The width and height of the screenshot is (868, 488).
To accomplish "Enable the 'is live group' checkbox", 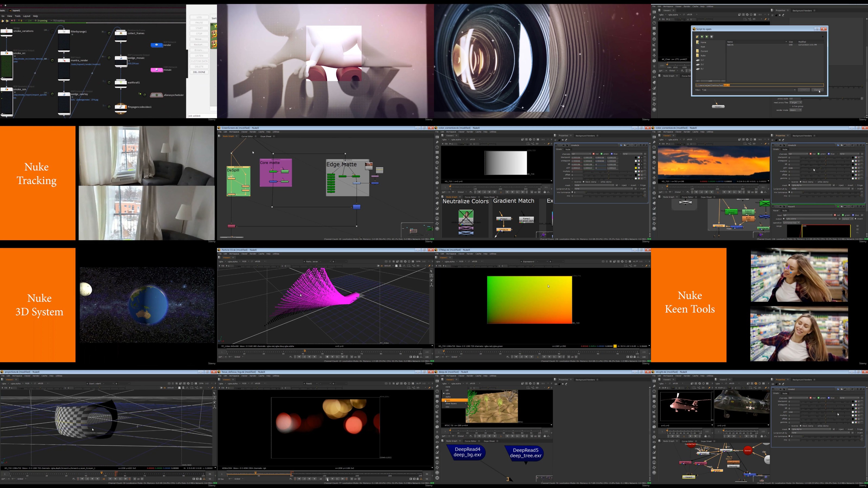I will pos(790,106).
